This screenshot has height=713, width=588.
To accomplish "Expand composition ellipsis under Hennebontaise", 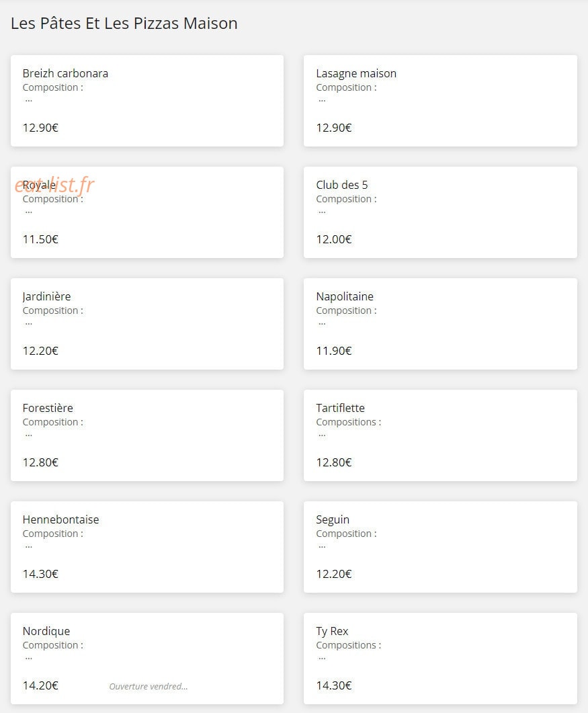I will point(29,546).
